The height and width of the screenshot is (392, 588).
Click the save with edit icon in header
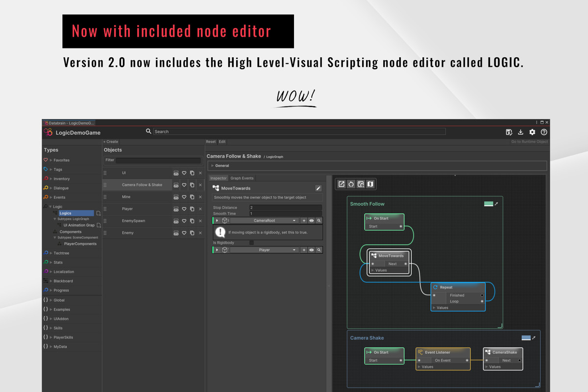[509, 132]
